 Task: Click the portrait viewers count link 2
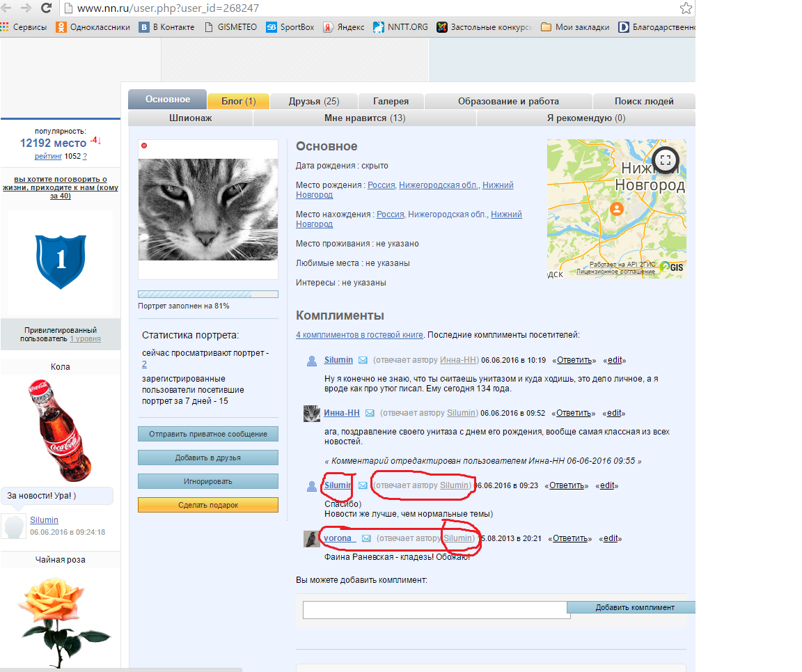click(x=144, y=364)
